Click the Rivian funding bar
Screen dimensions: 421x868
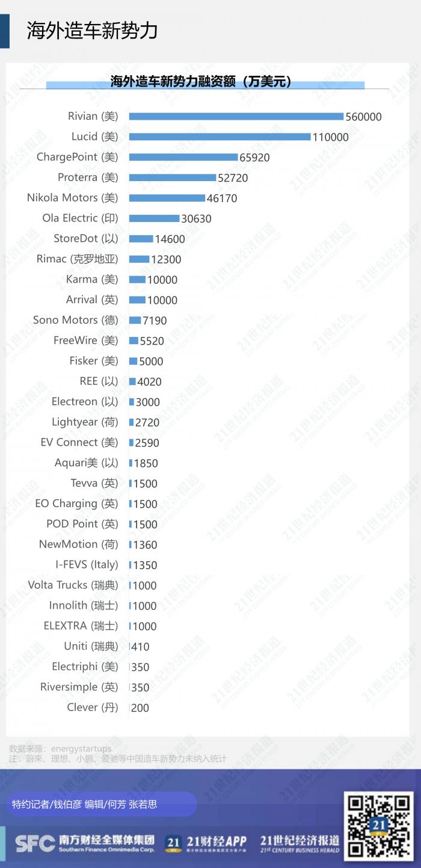point(236,116)
